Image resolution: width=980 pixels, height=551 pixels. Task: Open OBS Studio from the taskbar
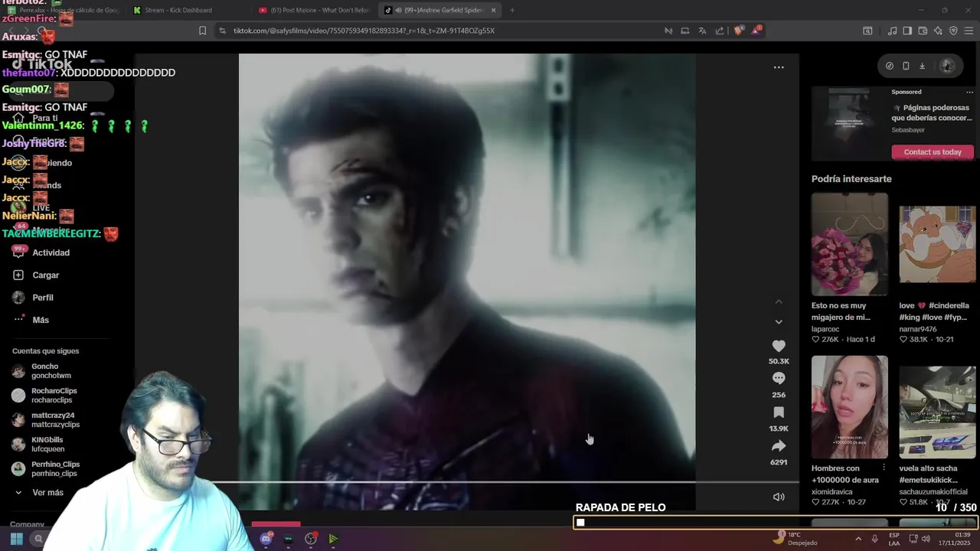click(x=311, y=539)
